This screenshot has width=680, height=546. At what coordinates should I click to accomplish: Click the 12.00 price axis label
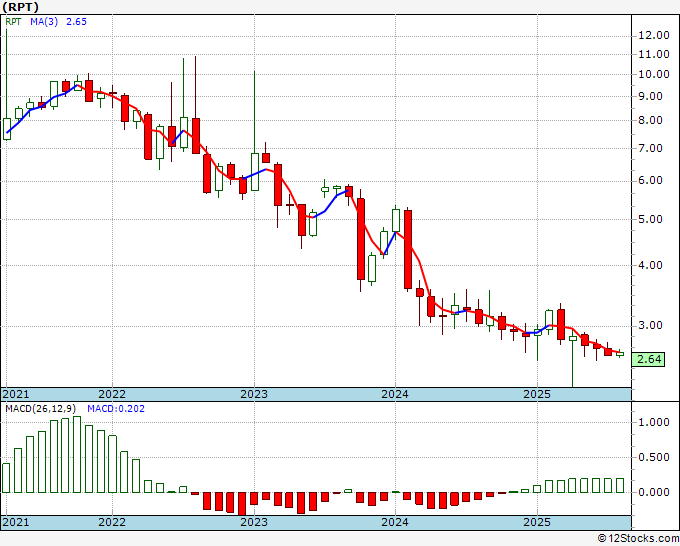coord(654,36)
